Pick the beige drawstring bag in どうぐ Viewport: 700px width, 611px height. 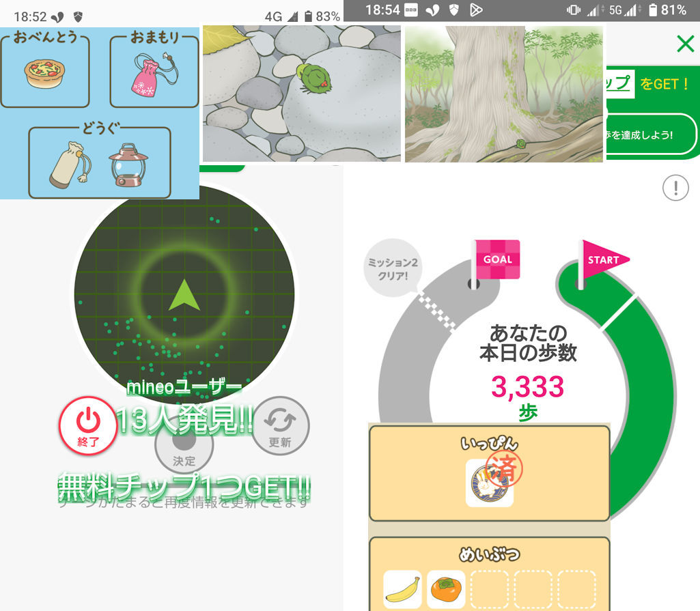(x=70, y=165)
